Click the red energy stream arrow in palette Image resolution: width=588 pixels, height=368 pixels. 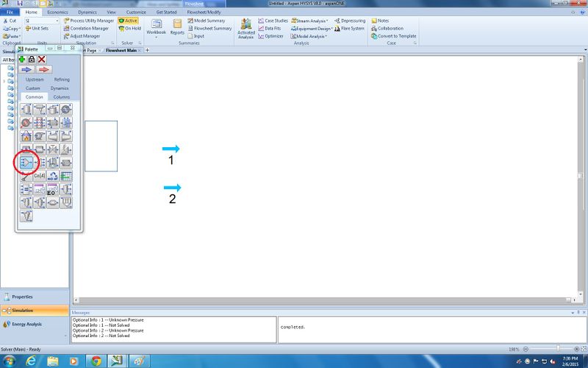44,69
